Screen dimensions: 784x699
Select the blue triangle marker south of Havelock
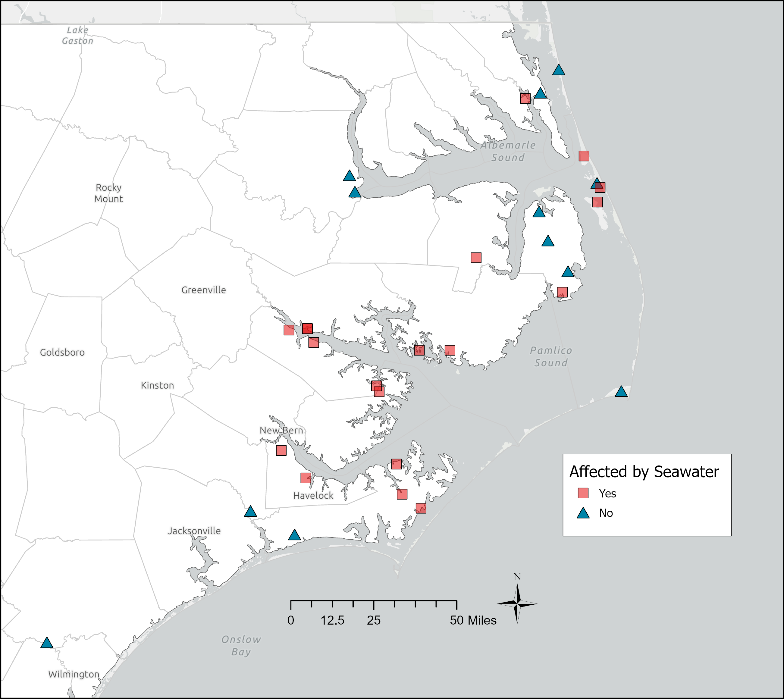pos(294,534)
